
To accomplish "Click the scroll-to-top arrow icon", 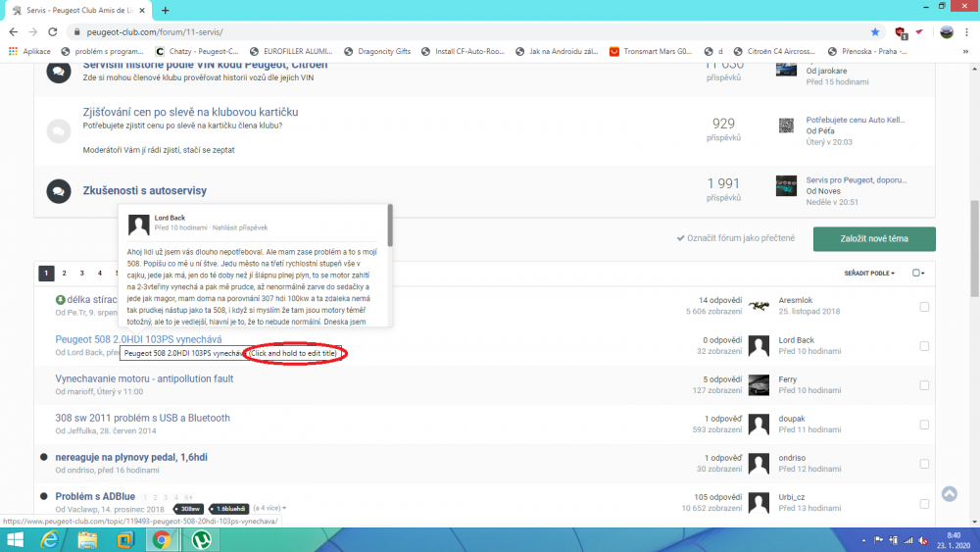I will tap(950, 494).
